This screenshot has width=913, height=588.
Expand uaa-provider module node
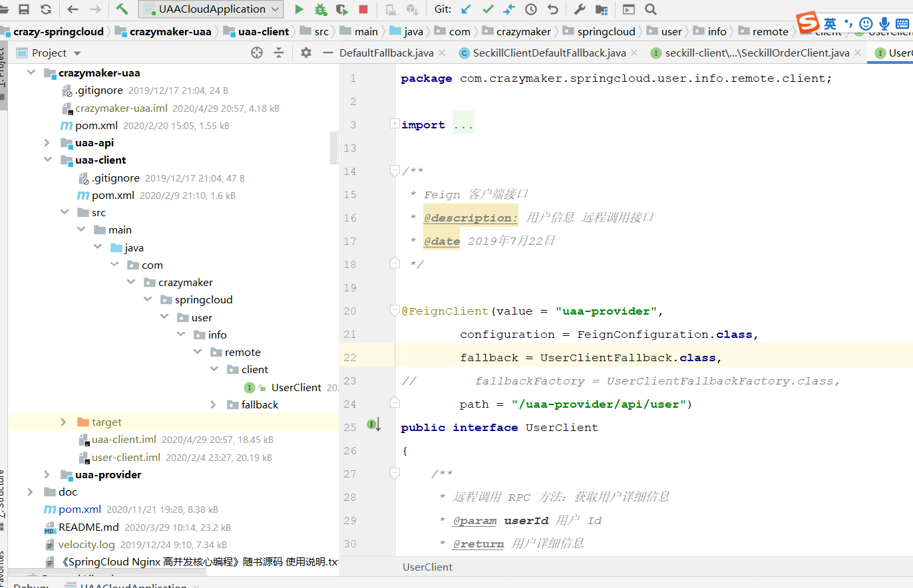(x=47, y=474)
